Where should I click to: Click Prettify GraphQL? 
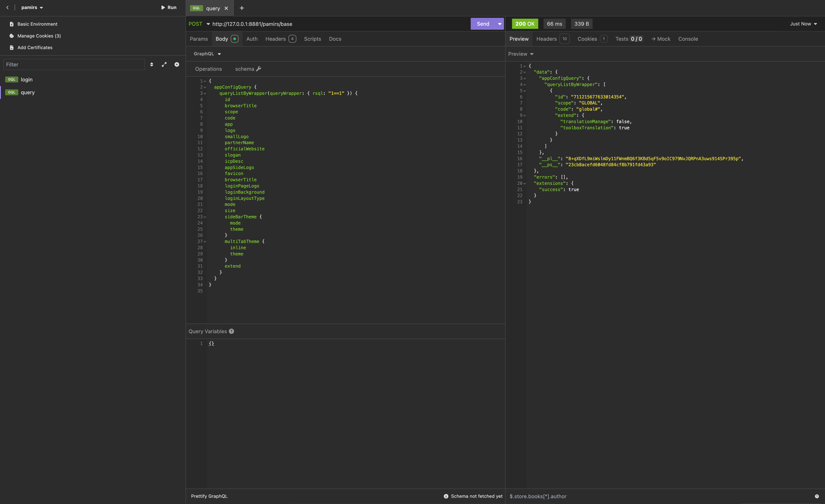point(209,496)
